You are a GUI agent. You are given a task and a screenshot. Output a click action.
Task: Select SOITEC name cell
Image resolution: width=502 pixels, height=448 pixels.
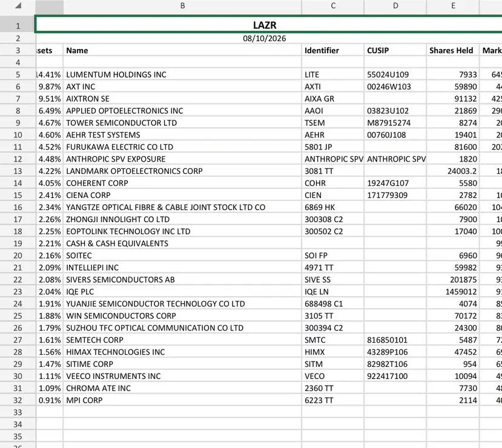coord(182,255)
